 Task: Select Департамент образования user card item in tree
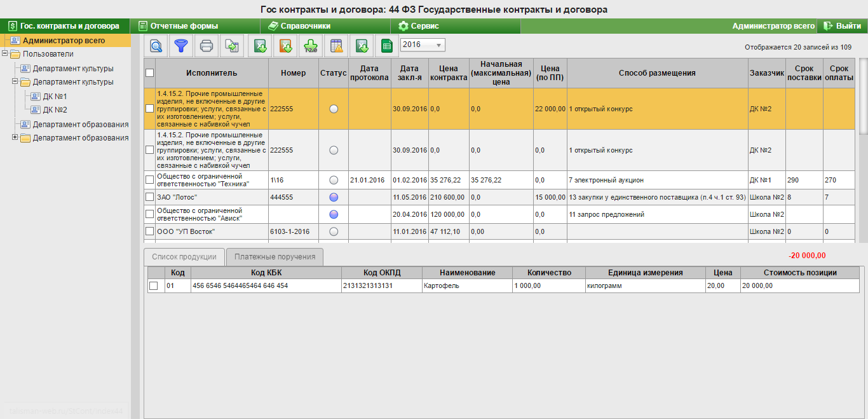coord(81,124)
